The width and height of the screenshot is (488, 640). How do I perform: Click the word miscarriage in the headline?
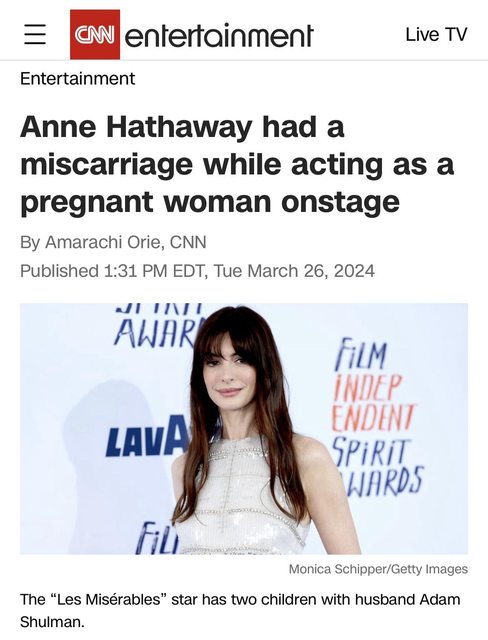tap(106, 165)
